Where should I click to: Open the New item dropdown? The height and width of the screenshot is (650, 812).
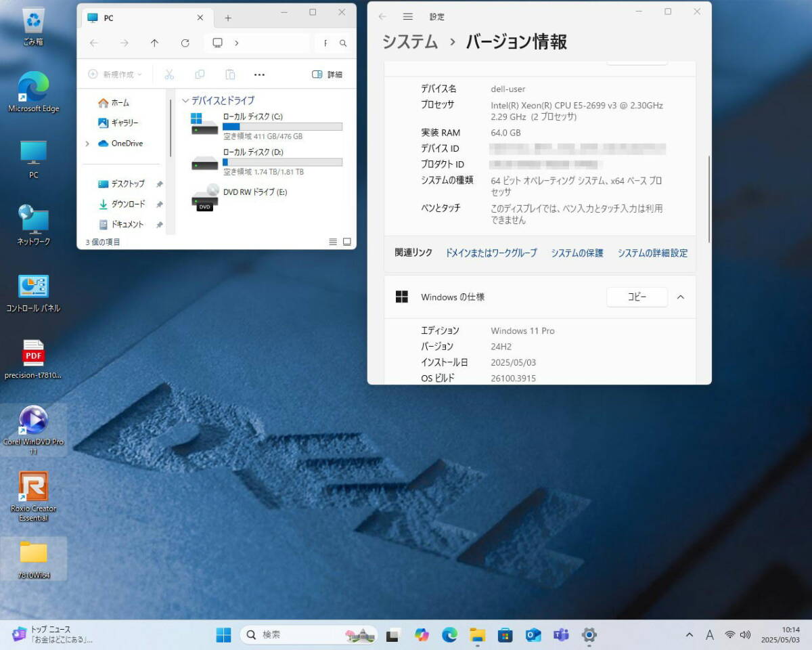(x=115, y=74)
